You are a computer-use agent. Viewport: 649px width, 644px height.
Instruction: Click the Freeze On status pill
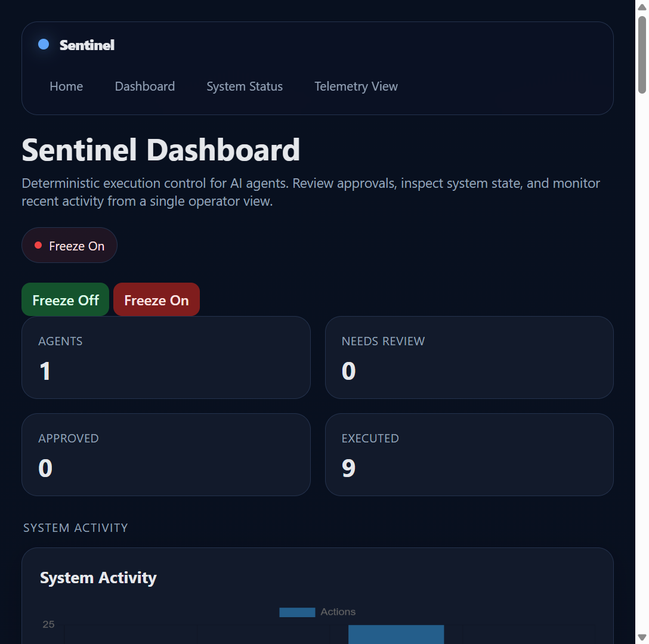click(x=69, y=245)
